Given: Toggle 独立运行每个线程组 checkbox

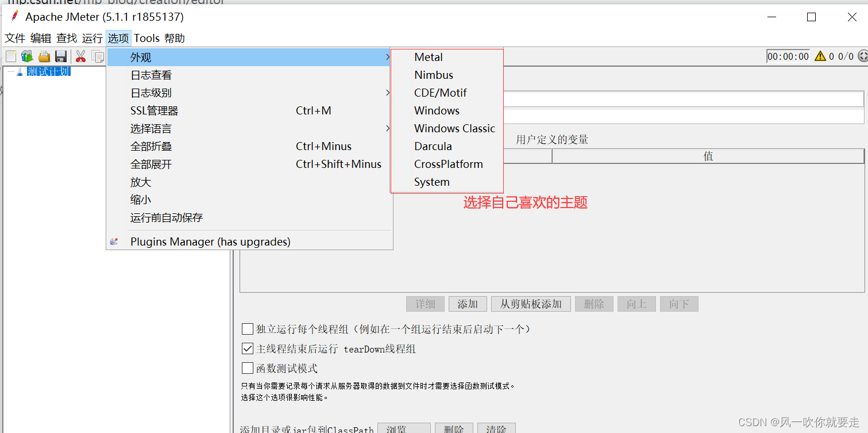Looking at the screenshot, I should pos(248,329).
